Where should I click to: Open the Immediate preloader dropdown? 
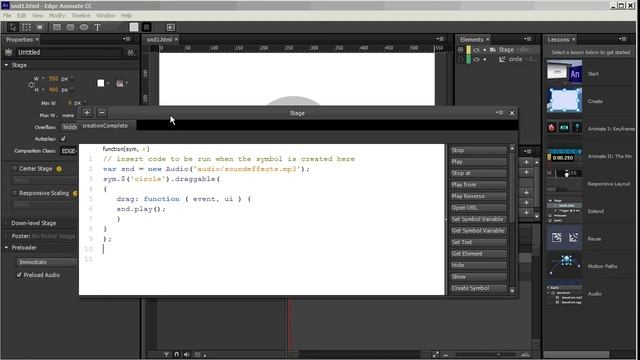click(x=47, y=262)
